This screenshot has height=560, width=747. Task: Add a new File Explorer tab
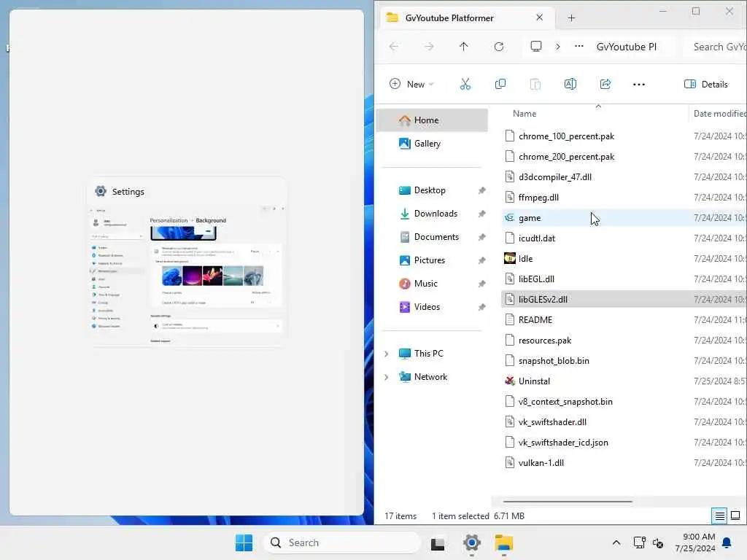pyautogui.click(x=571, y=18)
